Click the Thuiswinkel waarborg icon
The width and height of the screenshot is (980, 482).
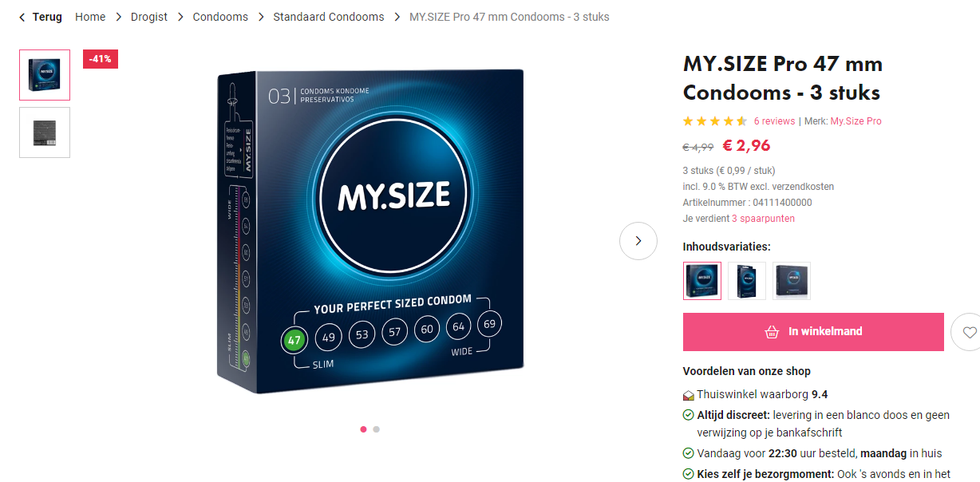tap(688, 395)
